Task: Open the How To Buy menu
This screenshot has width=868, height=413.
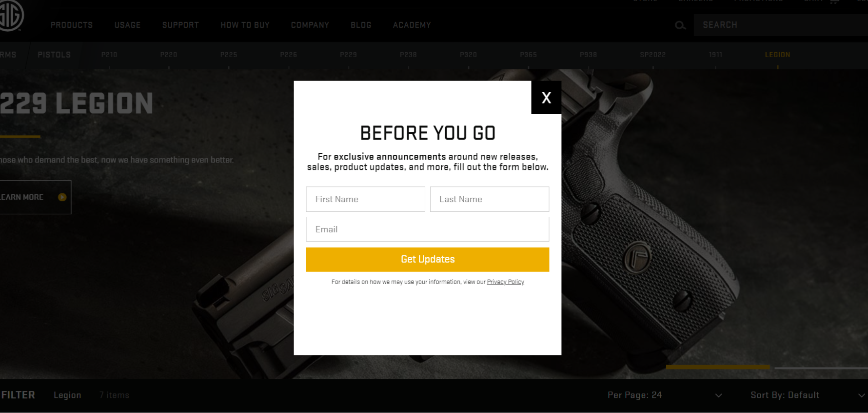Action: coord(245,25)
